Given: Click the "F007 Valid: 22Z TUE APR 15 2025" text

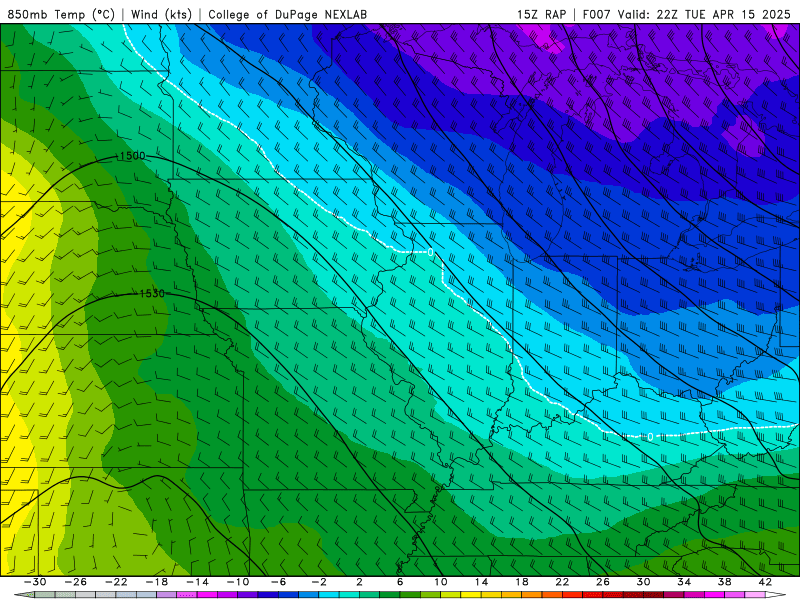Looking at the screenshot, I should pos(687,14).
